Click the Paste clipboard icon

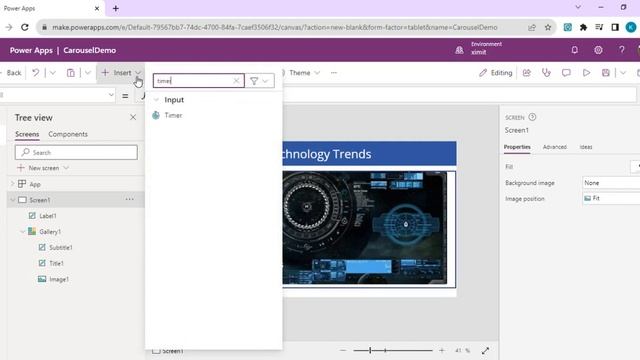pos(71,73)
